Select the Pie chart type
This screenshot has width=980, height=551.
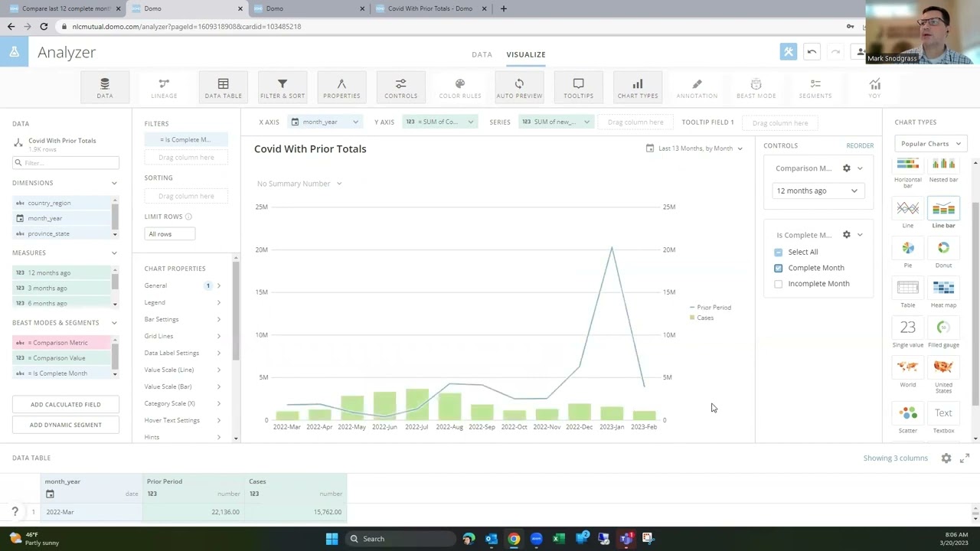(908, 253)
